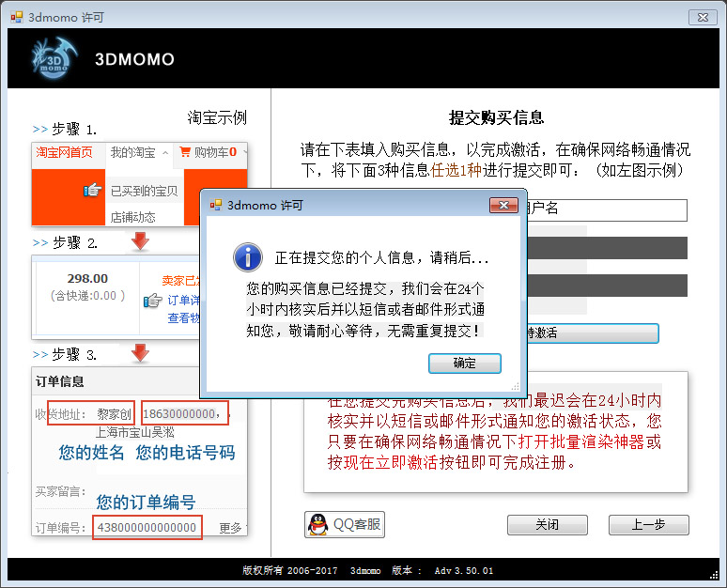Click the 正在提交您的个人信息 message text
Image resolution: width=727 pixels, height=588 pixels.
(381, 257)
